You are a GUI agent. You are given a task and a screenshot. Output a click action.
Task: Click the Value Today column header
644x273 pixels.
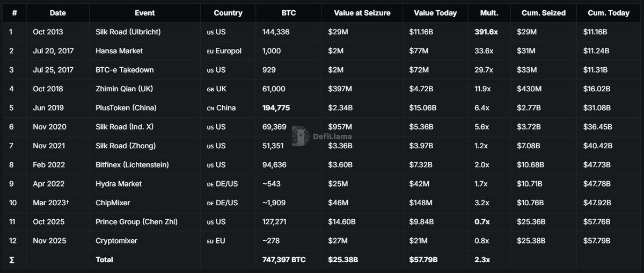(x=435, y=13)
